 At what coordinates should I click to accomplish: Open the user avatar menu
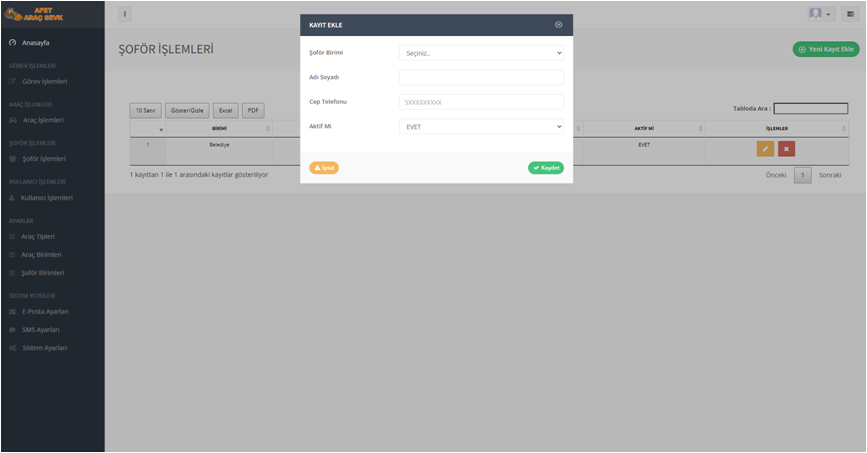coord(819,14)
